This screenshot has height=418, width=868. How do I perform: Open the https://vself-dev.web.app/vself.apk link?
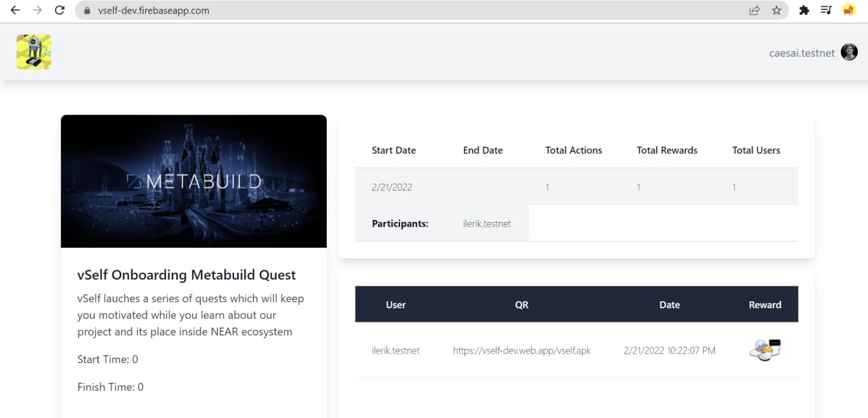coord(522,350)
